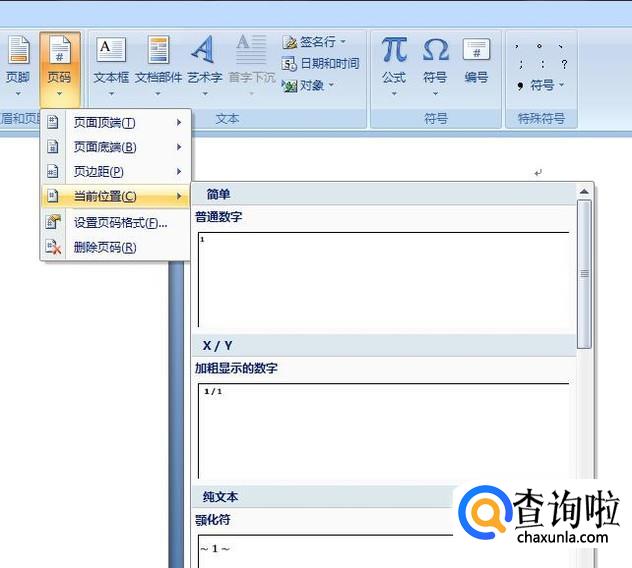Click the 公式 (Equation) pi icon

pyautogui.click(x=394, y=50)
